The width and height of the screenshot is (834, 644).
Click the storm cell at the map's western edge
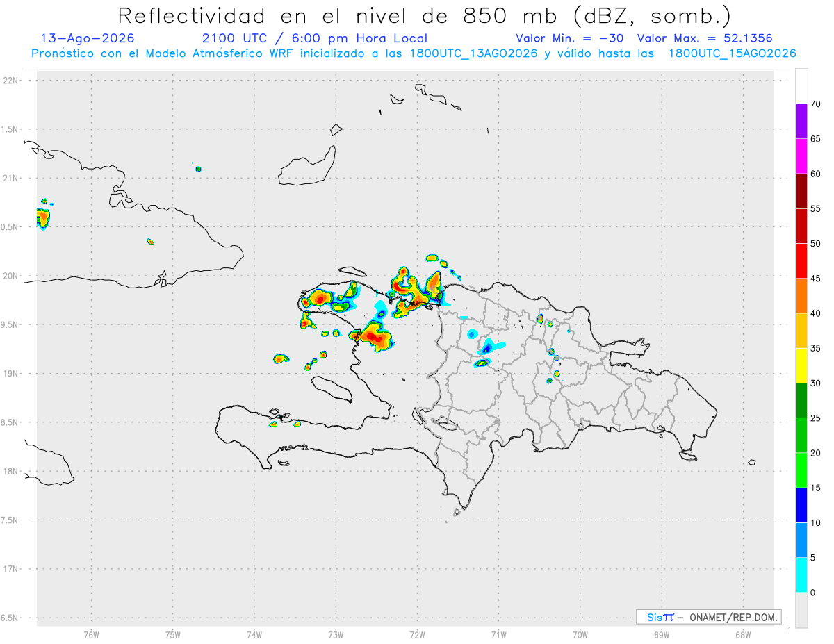(43, 218)
